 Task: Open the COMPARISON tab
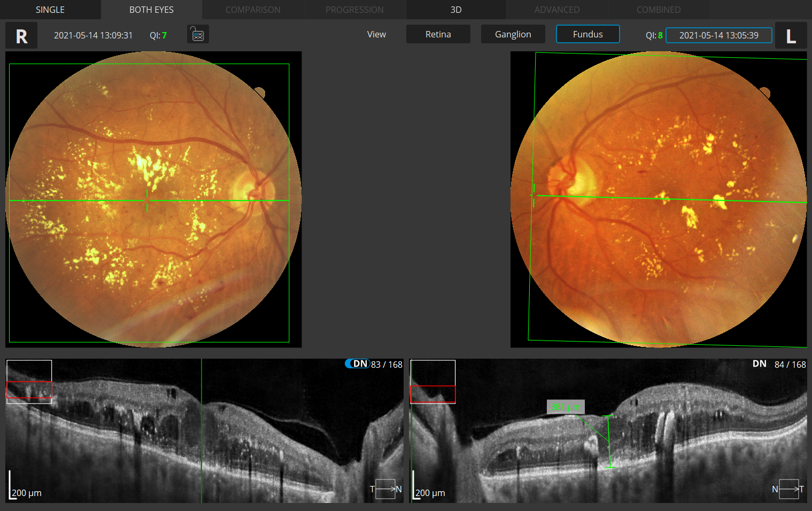coord(253,9)
